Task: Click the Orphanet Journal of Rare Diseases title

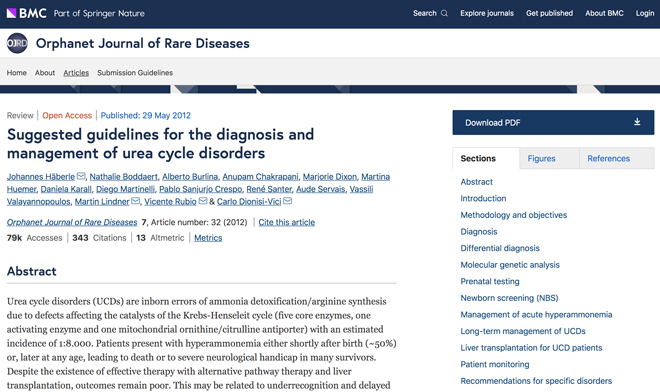Action: pos(142,43)
